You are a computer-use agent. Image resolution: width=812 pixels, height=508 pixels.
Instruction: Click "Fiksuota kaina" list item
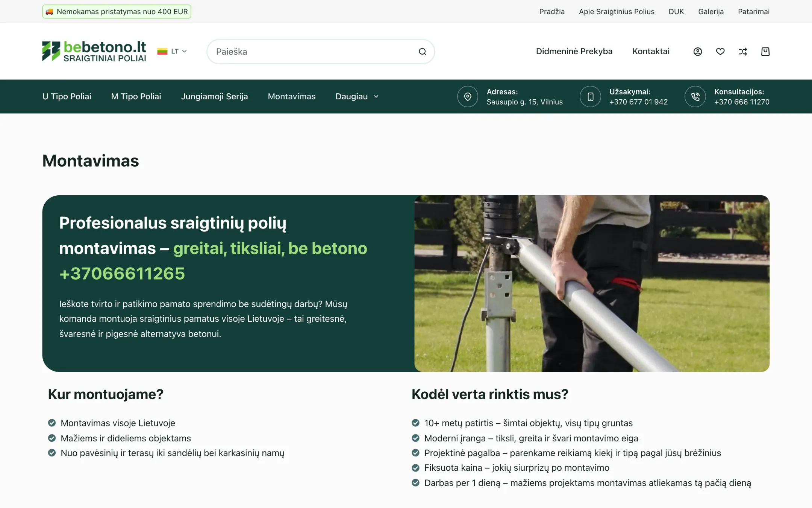(x=517, y=468)
